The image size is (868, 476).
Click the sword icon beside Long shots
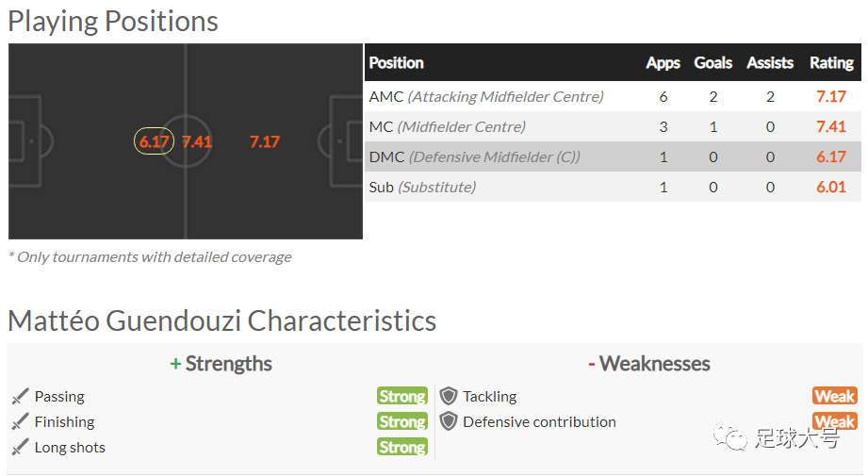20,447
